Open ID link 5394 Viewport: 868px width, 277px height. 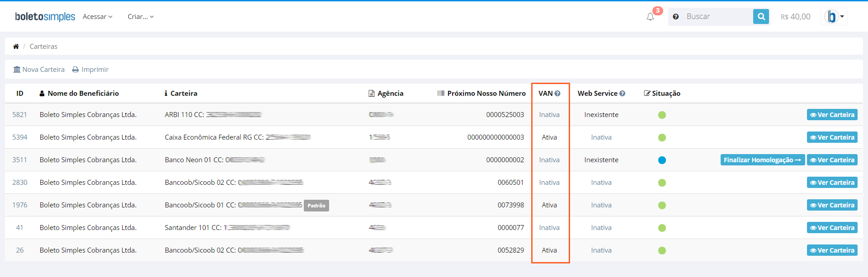pos(19,137)
